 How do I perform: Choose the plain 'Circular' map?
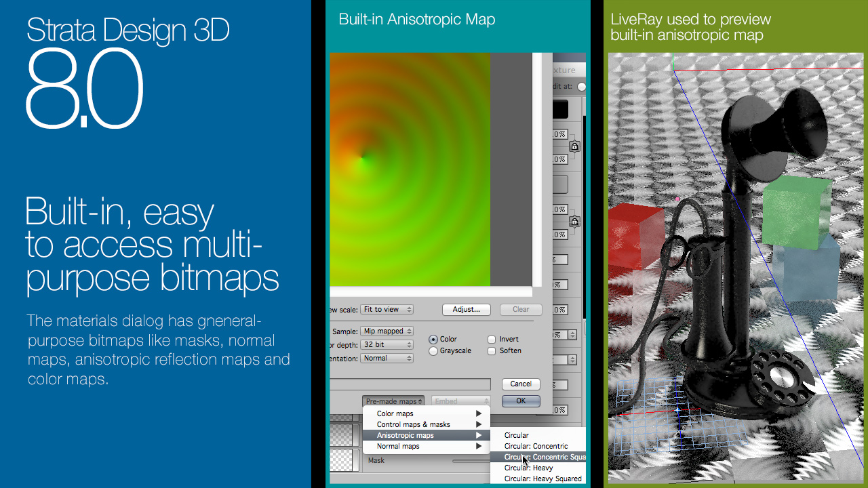click(538, 435)
